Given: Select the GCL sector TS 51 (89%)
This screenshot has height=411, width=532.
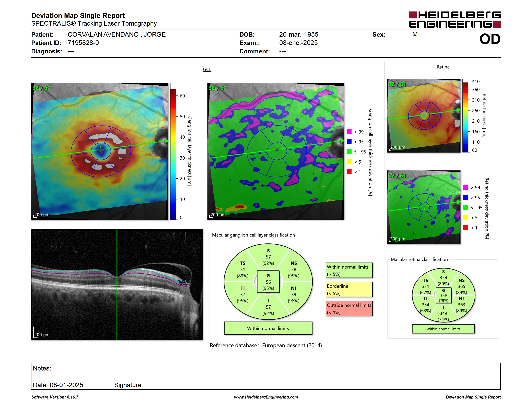Looking at the screenshot, I should [x=243, y=270].
